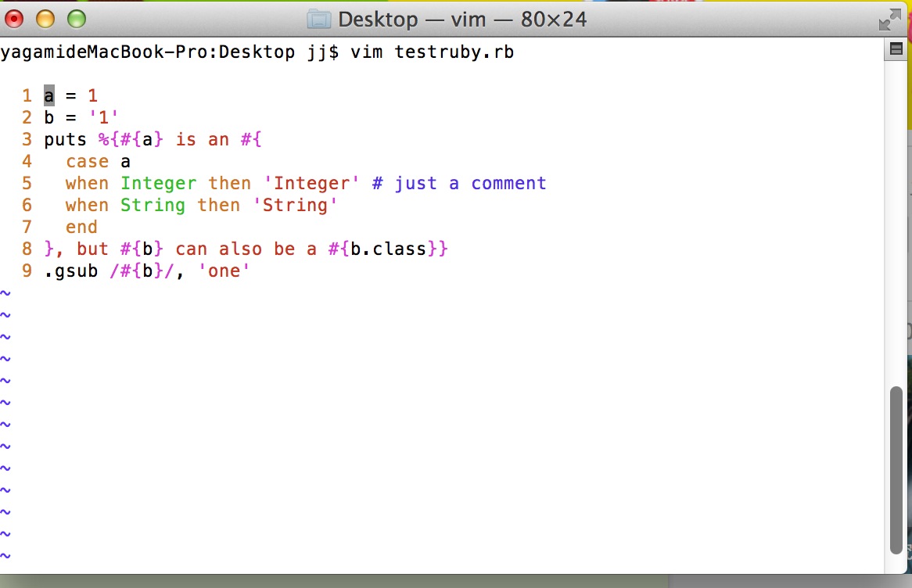
Task: Click the quoted 'String' literal on line 6
Action: coord(295,206)
